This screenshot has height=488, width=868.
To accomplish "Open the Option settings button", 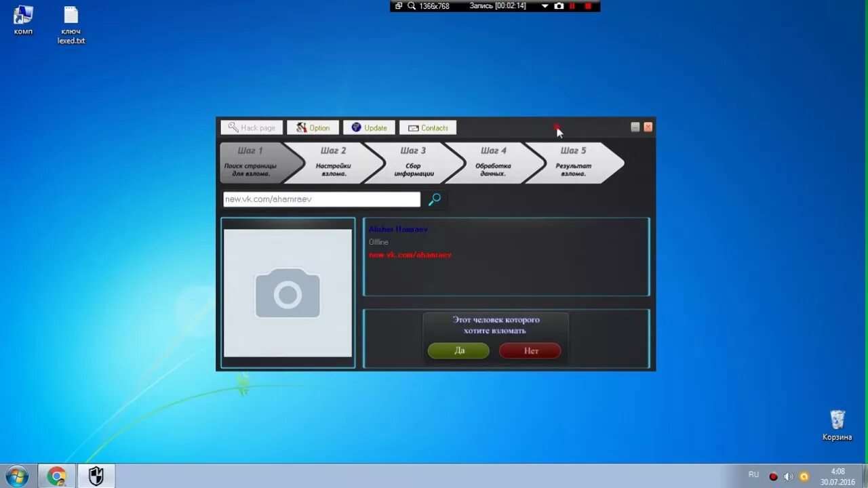I will click(313, 127).
